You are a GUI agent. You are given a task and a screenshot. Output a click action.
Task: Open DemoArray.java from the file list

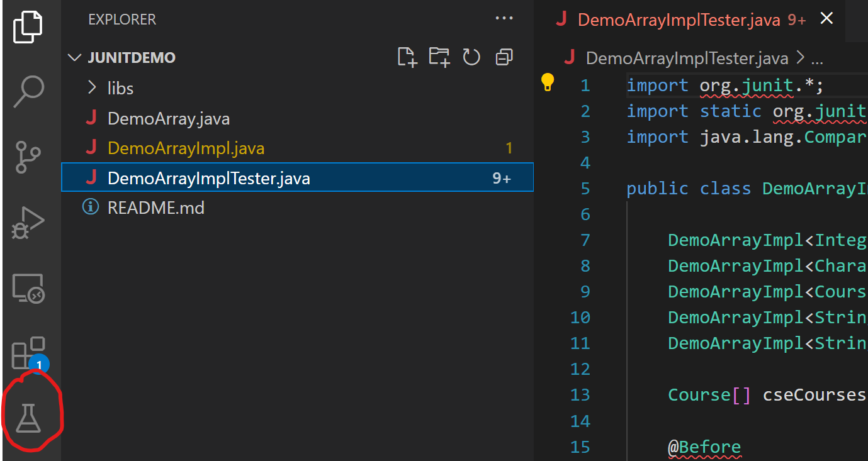coord(167,118)
